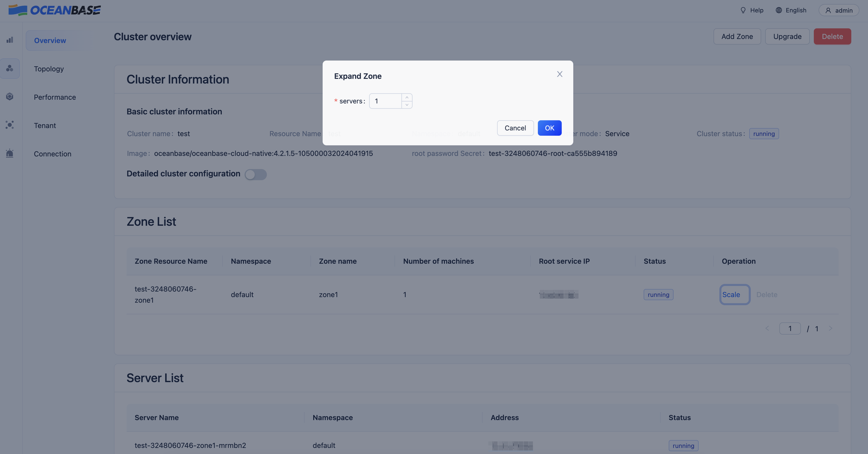
Task: Click the globe language icon
Action: coord(779,10)
